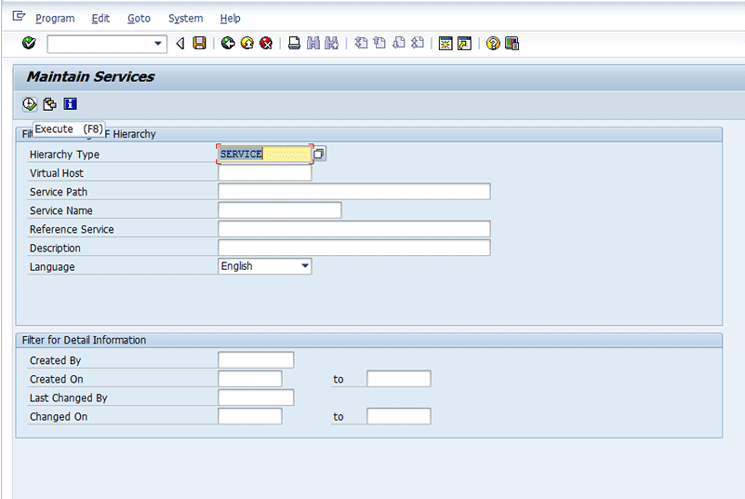Open the Program menu
Screen dimensions: 745x499
55,18
